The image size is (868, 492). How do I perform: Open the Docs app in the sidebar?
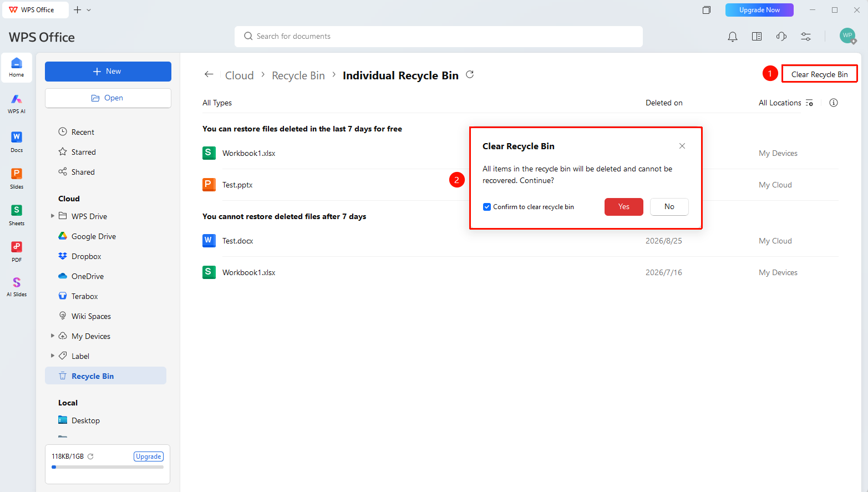coord(17,142)
